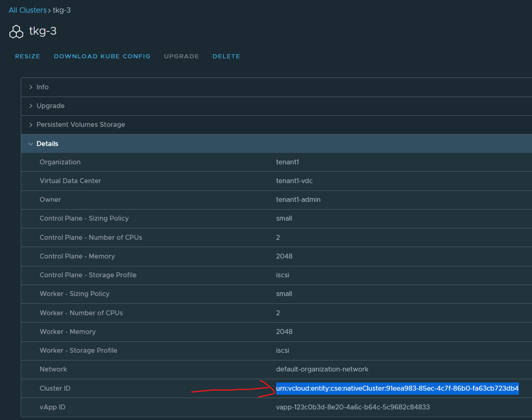The image size is (532, 420).
Task: Collapse the Details section
Action: point(47,144)
